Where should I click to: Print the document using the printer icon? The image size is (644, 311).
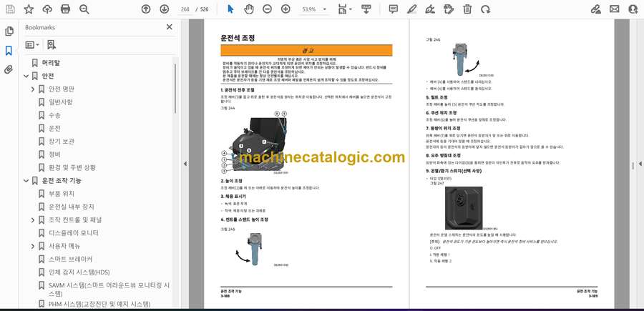[x=66, y=9]
